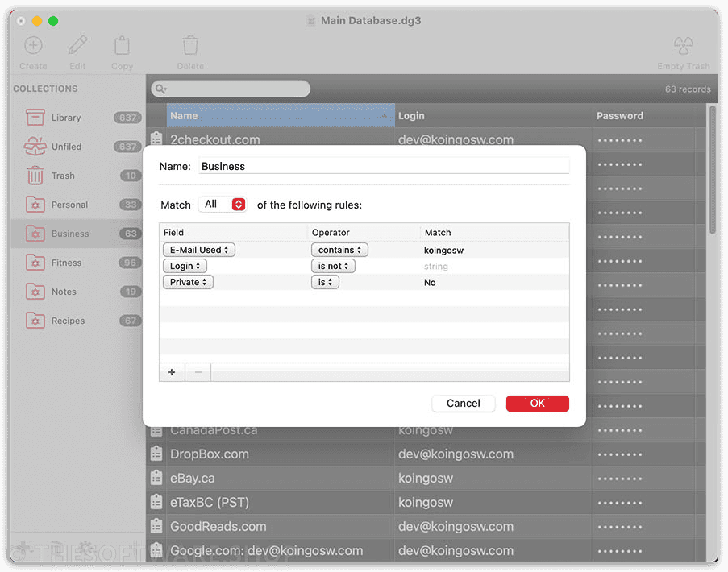728x572 pixels.
Task: Open the E-Mail Used field dropdown
Action: (x=199, y=250)
